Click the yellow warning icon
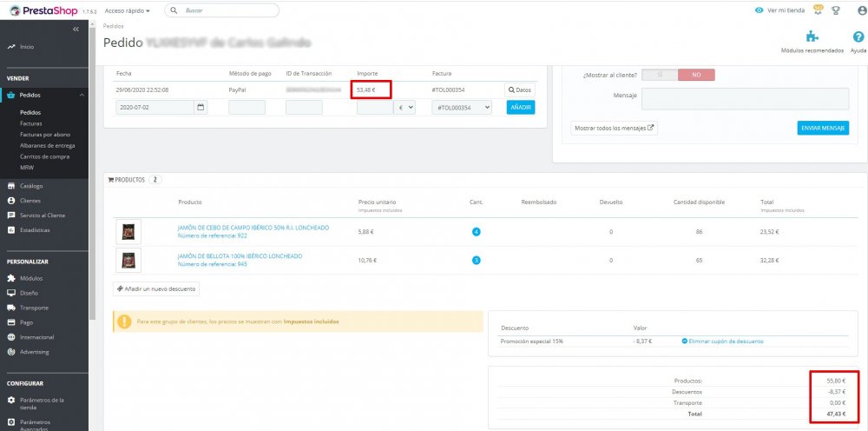Viewport: 868px width, 431px height. click(x=124, y=322)
